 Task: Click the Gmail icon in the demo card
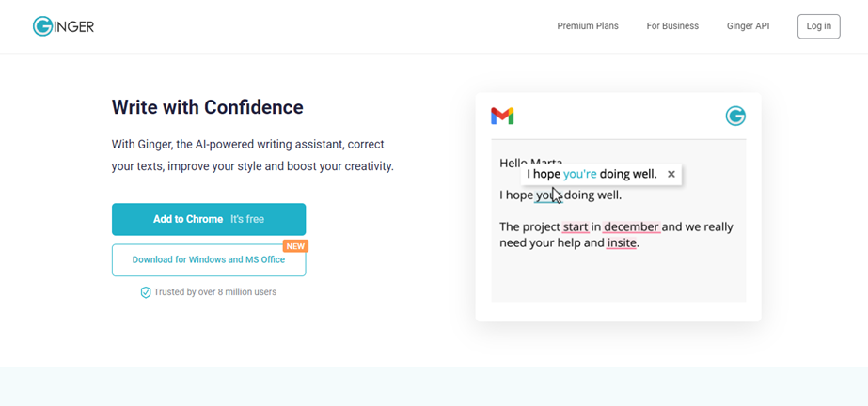pyautogui.click(x=502, y=116)
